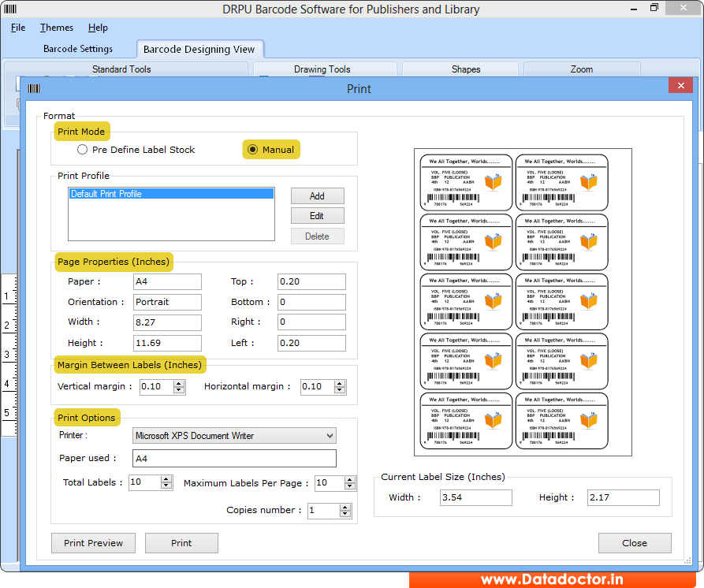This screenshot has height=588, width=704.
Task: Click the barcode app icon in main title bar
Action: pyautogui.click(x=10, y=9)
